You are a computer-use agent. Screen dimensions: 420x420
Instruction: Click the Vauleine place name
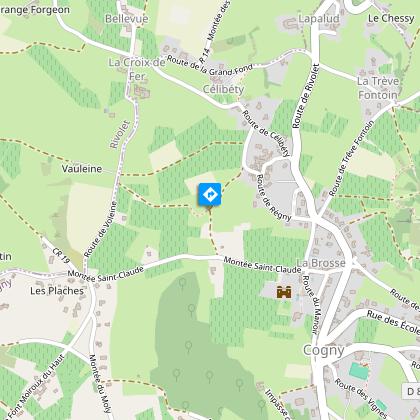coord(82,169)
